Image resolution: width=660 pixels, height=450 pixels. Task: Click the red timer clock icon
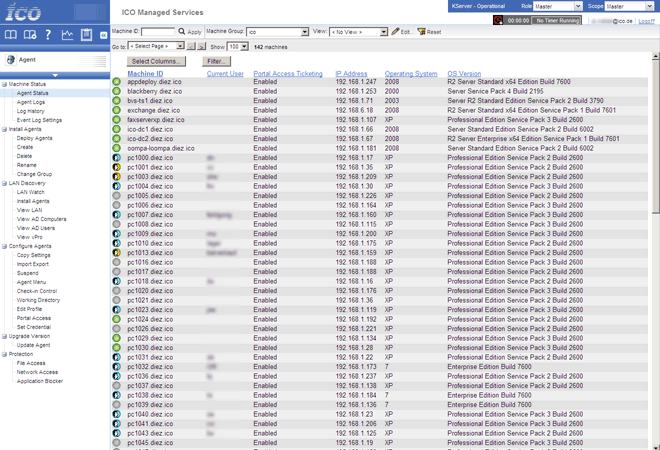point(498,20)
